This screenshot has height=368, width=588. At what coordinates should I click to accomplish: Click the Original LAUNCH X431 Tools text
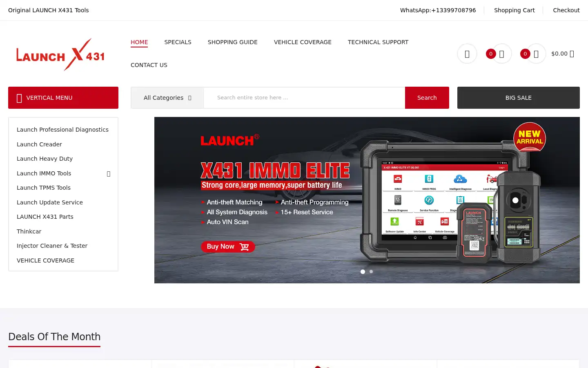point(48,10)
